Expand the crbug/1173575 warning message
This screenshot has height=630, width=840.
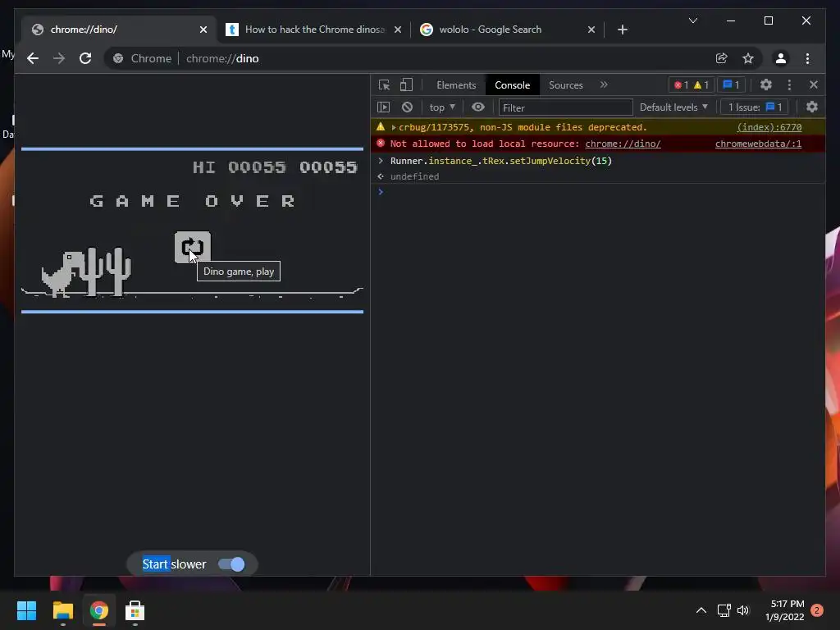coord(393,127)
